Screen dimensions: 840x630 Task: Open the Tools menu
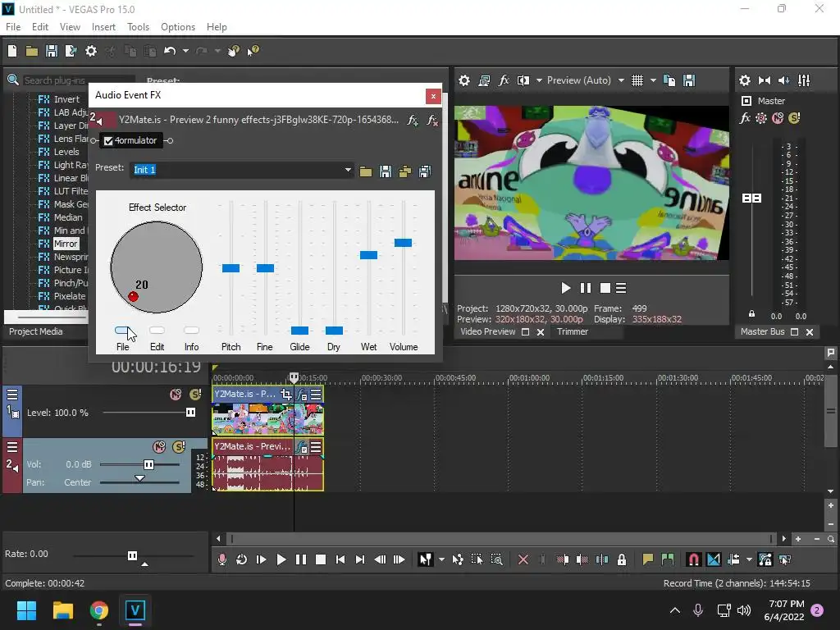pos(138,27)
